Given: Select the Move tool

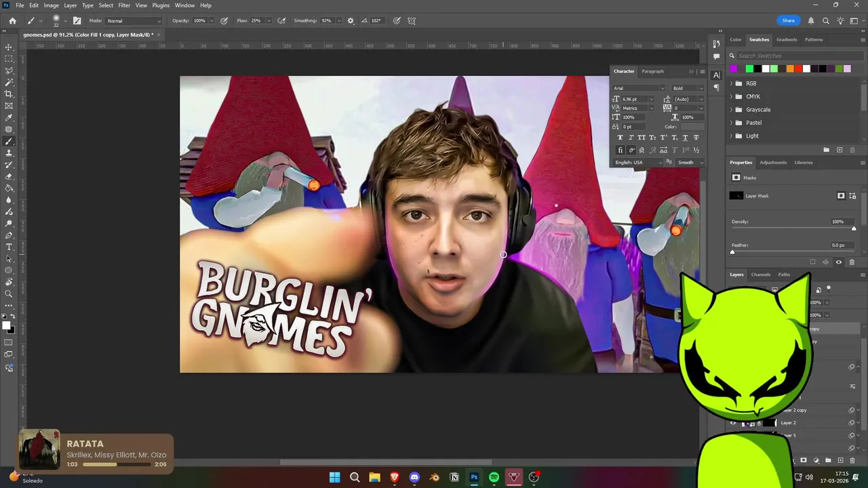Looking at the screenshot, I should pyautogui.click(x=9, y=47).
